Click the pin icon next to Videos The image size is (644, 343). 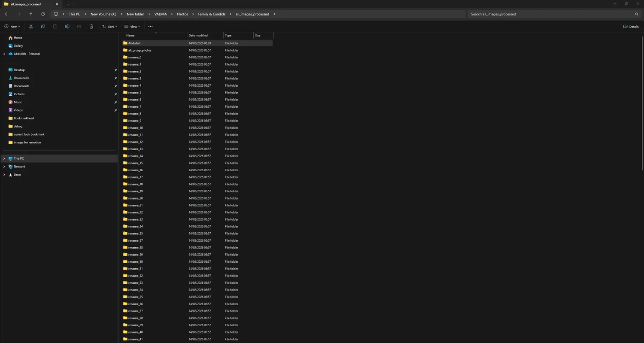point(115,110)
